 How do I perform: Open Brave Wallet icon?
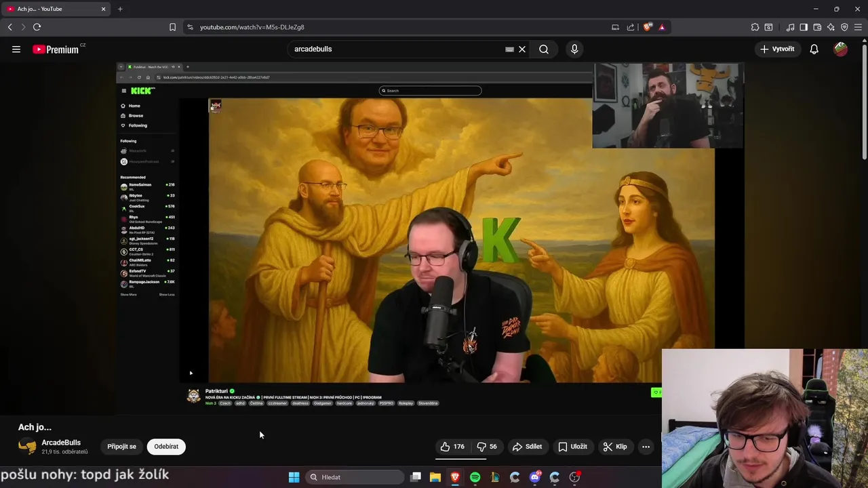coord(817,27)
